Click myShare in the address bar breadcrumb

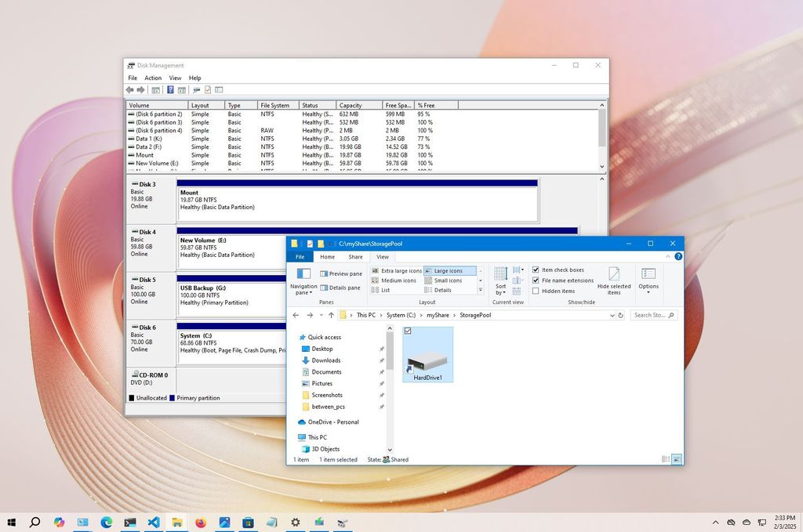tap(439, 315)
